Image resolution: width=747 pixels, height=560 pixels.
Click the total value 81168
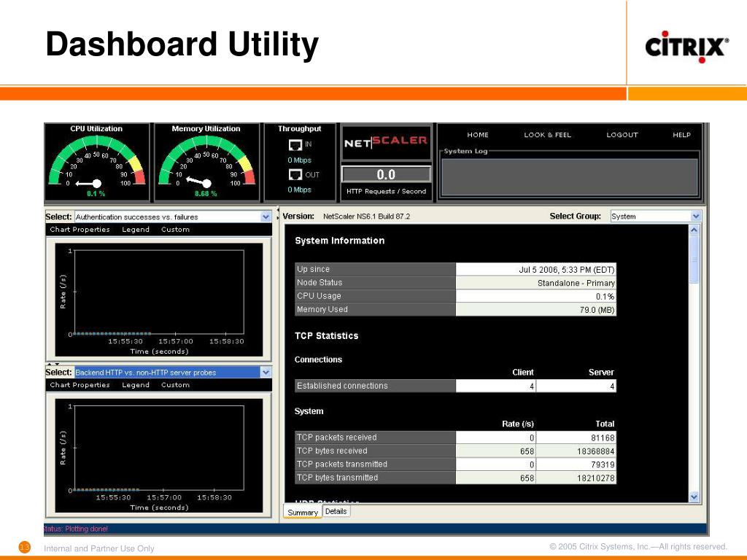coord(603,437)
